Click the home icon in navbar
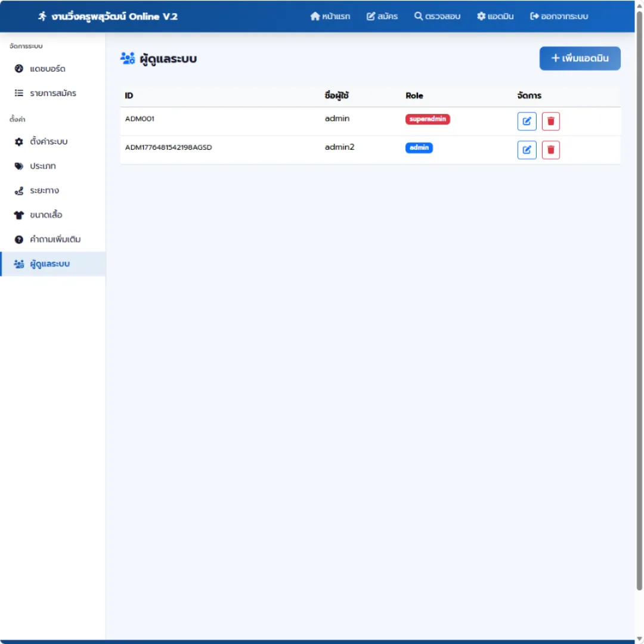 click(x=315, y=17)
